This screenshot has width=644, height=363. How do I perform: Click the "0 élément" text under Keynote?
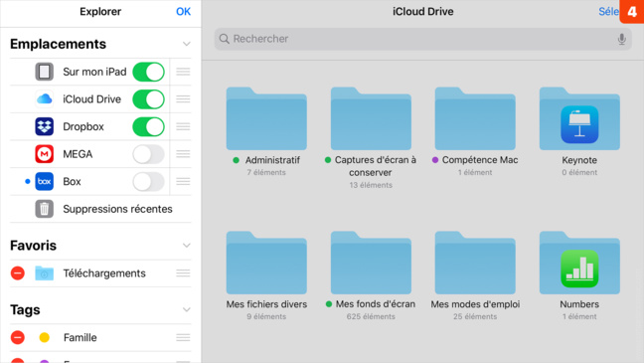tap(579, 172)
